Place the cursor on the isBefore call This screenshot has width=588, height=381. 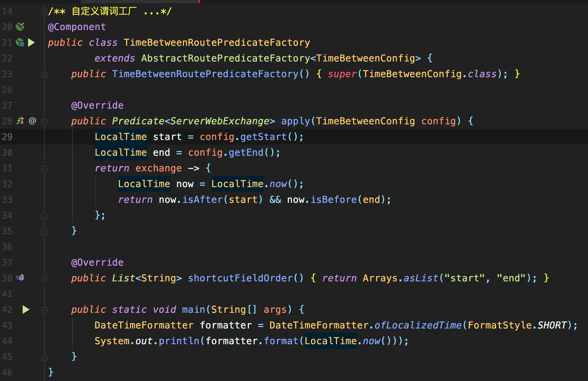333,199
